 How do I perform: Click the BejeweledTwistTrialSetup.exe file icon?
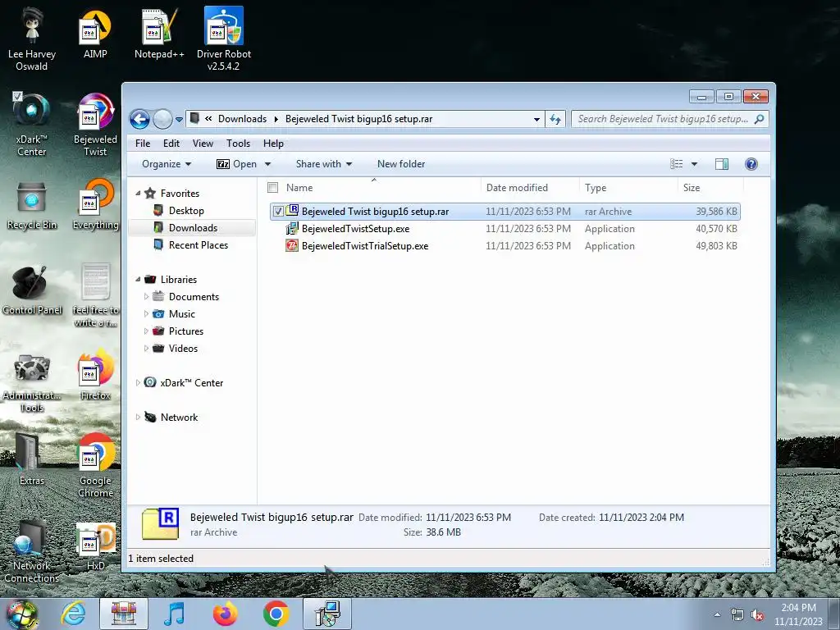click(291, 246)
